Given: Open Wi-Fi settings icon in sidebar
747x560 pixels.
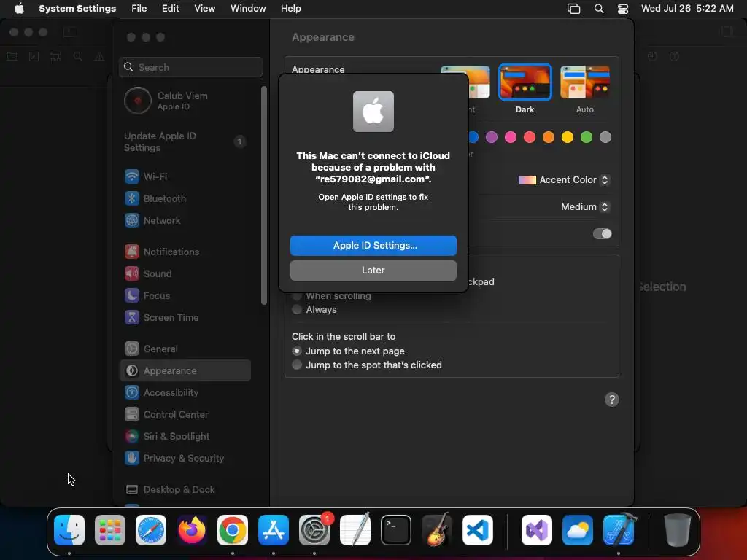Looking at the screenshot, I should 132,176.
